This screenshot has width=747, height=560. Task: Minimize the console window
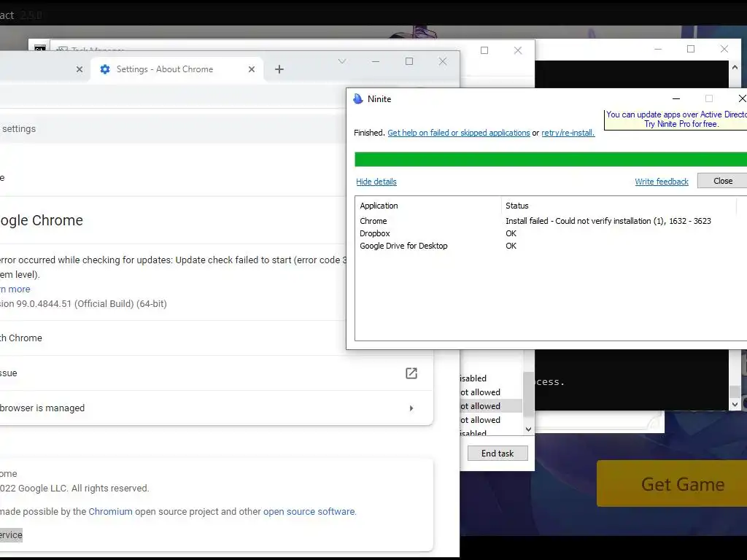pyautogui.click(x=658, y=49)
